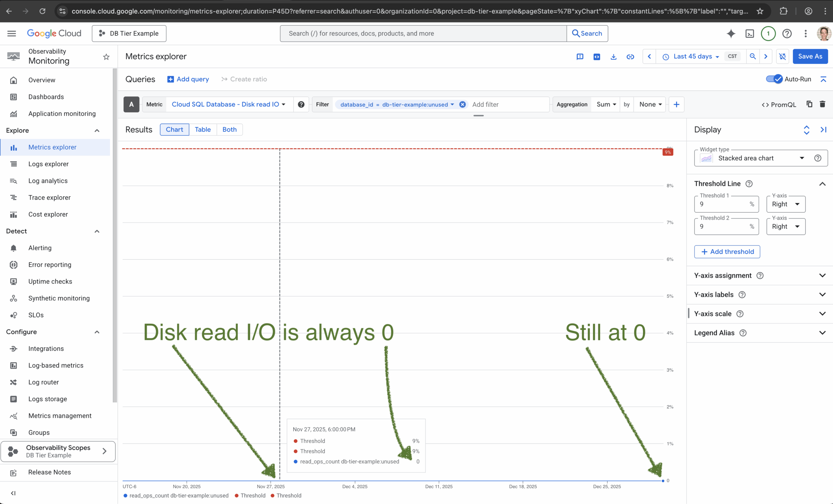This screenshot has height=504, width=833.
Task: Click metric help question mark icon
Action: coord(301,104)
